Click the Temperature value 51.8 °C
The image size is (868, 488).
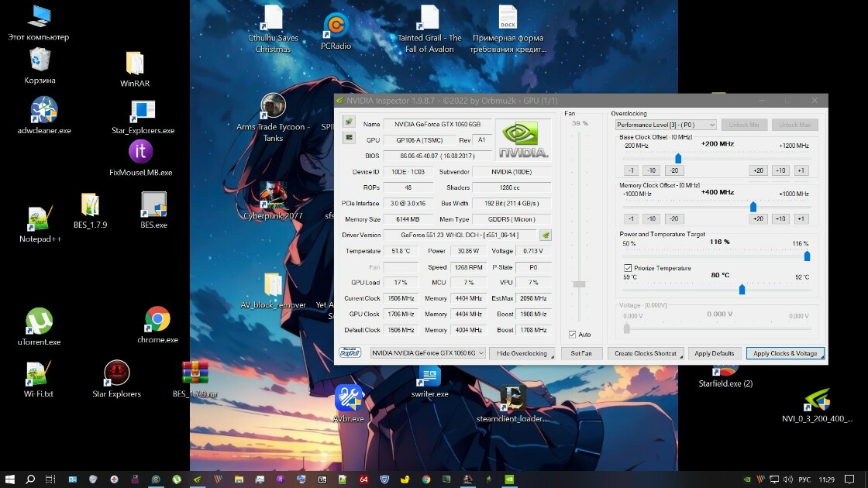[x=401, y=251]
